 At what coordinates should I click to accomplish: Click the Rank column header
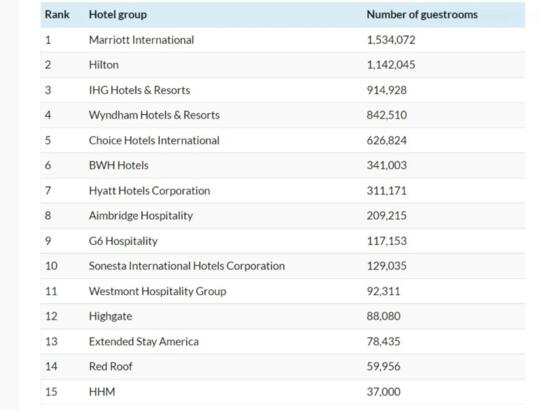pyautogui.click(x=57, y=14)
